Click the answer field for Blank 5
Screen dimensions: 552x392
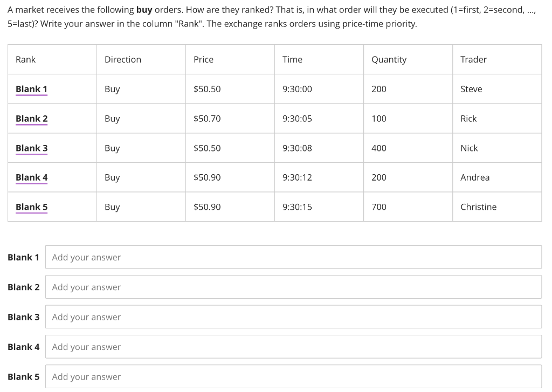(x=293, y=376)
